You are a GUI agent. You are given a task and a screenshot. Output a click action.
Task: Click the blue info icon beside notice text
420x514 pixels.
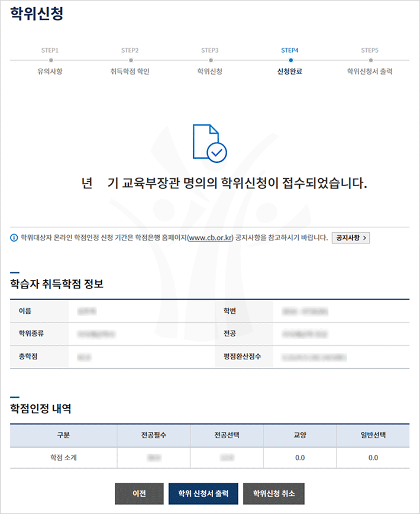click(x=14, y=237)
